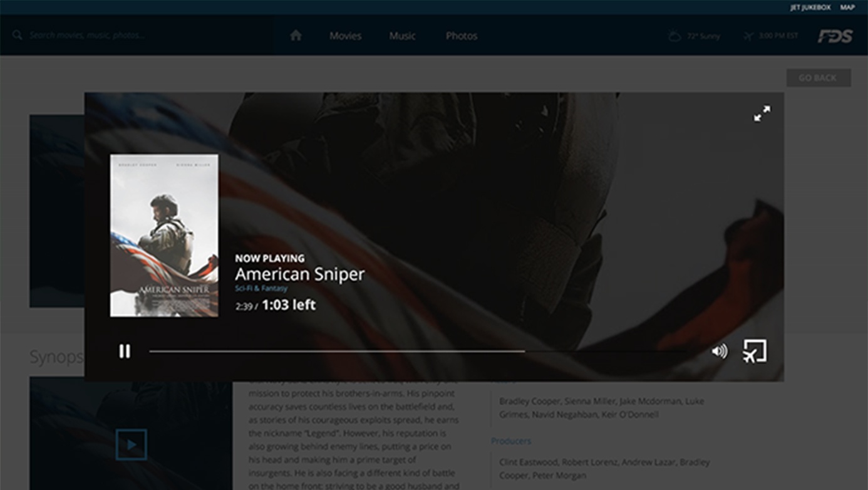This screenshot has width=868, height=490.
Task: Click the Producers heading
Action: coord(511,441)
